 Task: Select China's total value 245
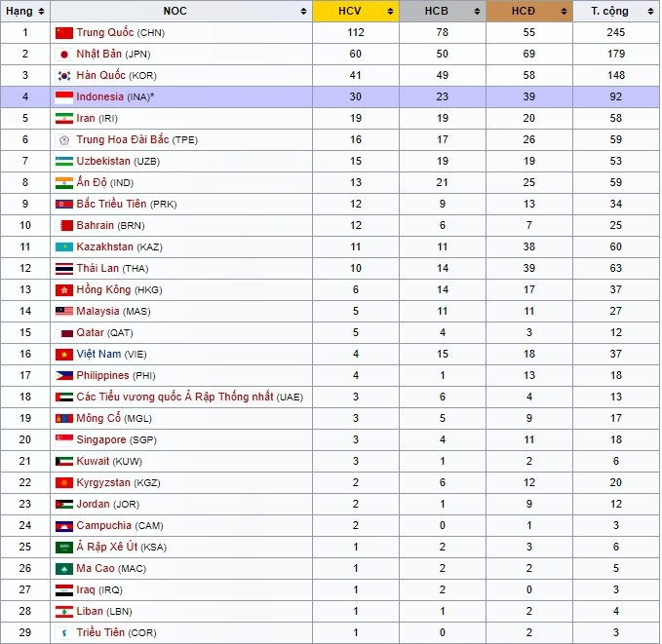pyautogui.click(x=615, y=32)
